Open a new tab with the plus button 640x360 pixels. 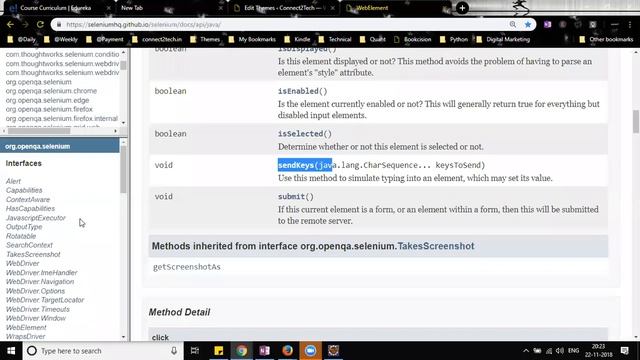(462, 8)
